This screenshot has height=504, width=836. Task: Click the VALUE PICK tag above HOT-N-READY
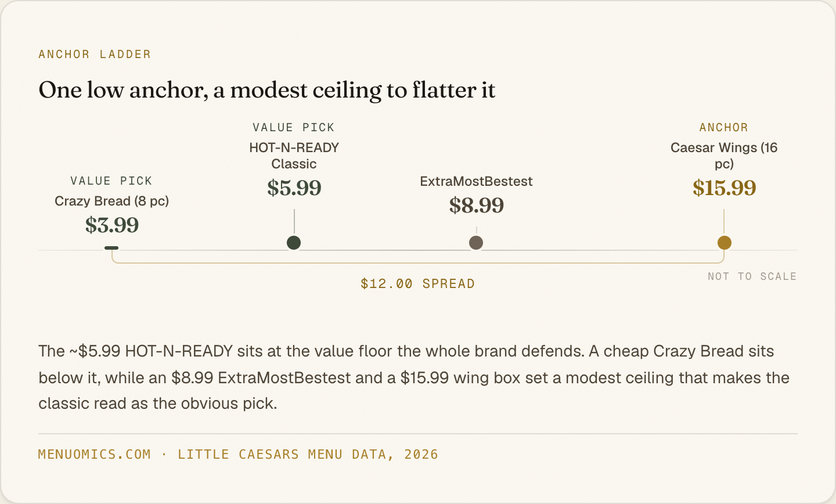(x=294, y=127)
